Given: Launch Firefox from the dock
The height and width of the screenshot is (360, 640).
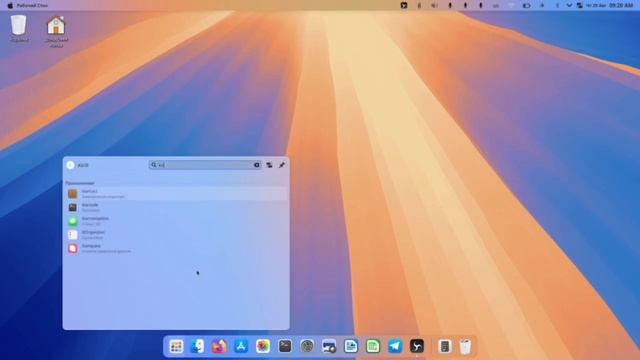Looking at the screenshot, I should click(x=219, y=347).
